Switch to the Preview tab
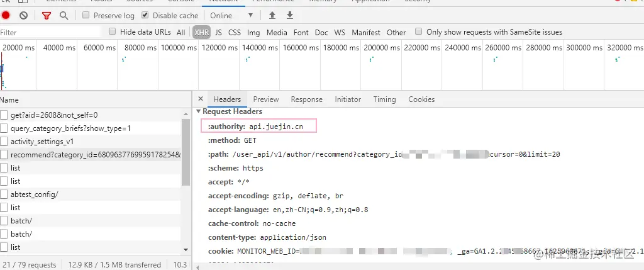The width and height of the screenshot is (644, 270). (x=266, y=99)
